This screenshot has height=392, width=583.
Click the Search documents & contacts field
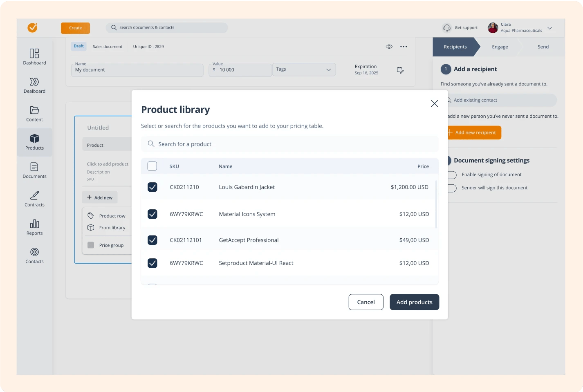click(x=167, y=28)
